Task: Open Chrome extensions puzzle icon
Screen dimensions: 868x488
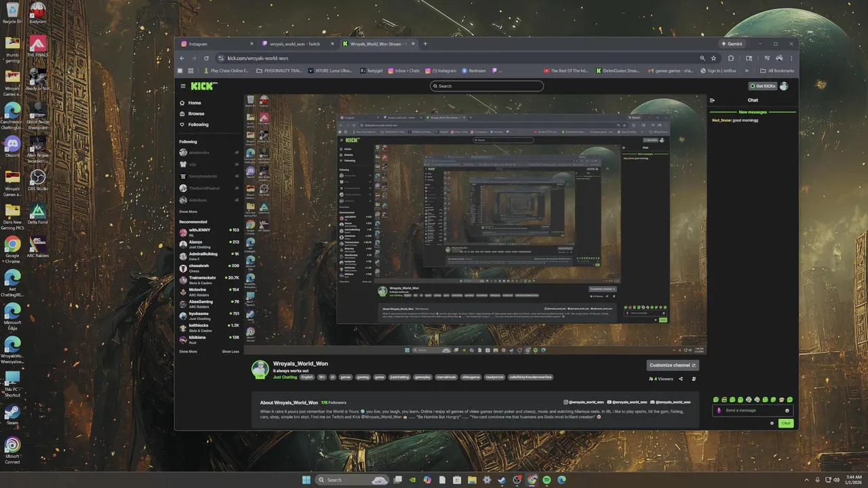Action: point(731,58)
